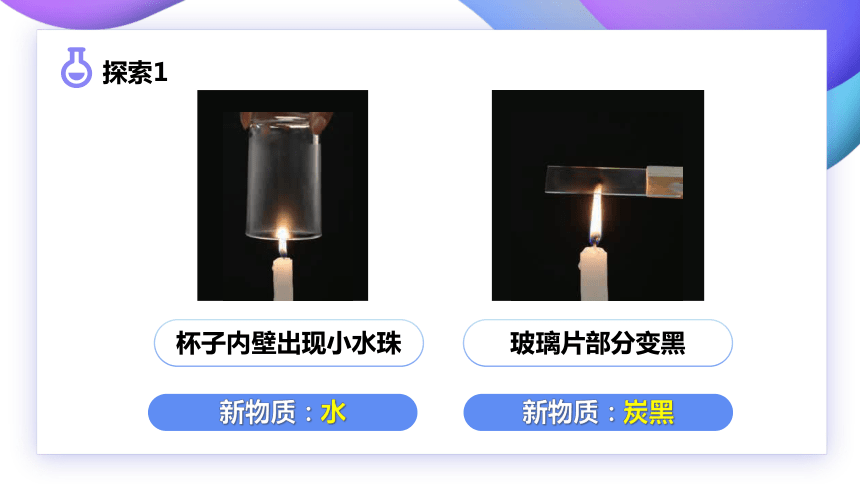The image size is (860, 484).
Task: Click the white candle in left photo
Action: click(282, 279)
